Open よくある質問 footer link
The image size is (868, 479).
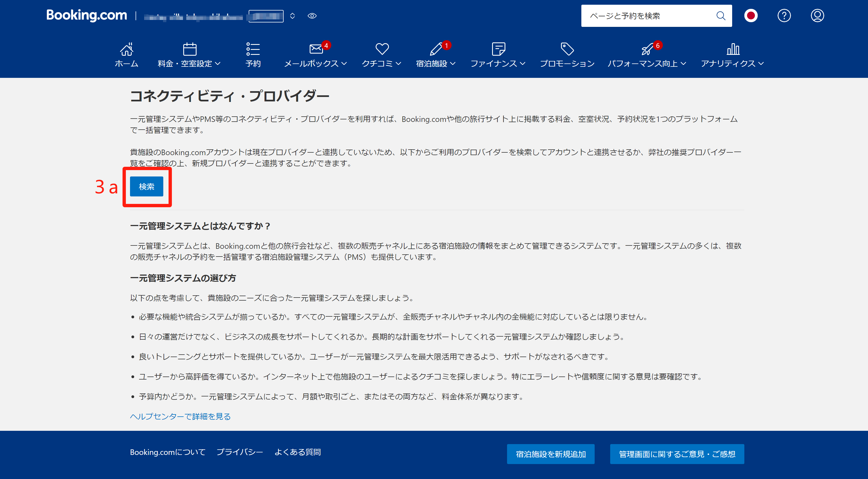pyautogui.click(x=297, y=452)
